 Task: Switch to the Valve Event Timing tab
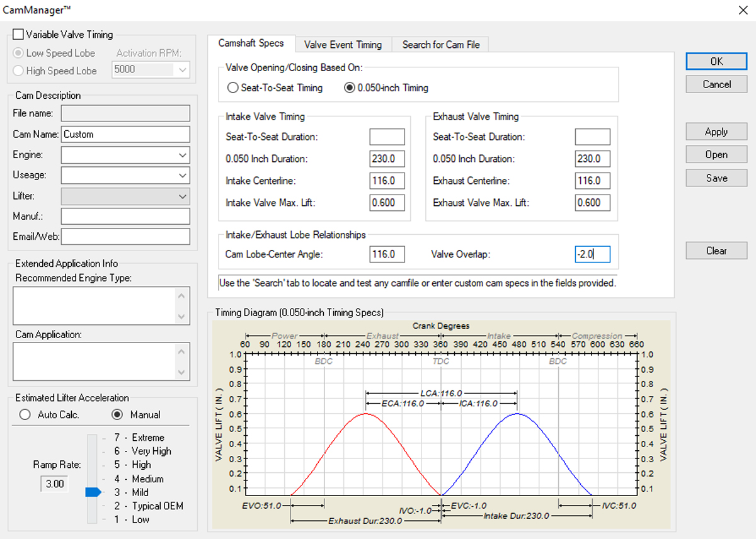(x=343, y=45)
